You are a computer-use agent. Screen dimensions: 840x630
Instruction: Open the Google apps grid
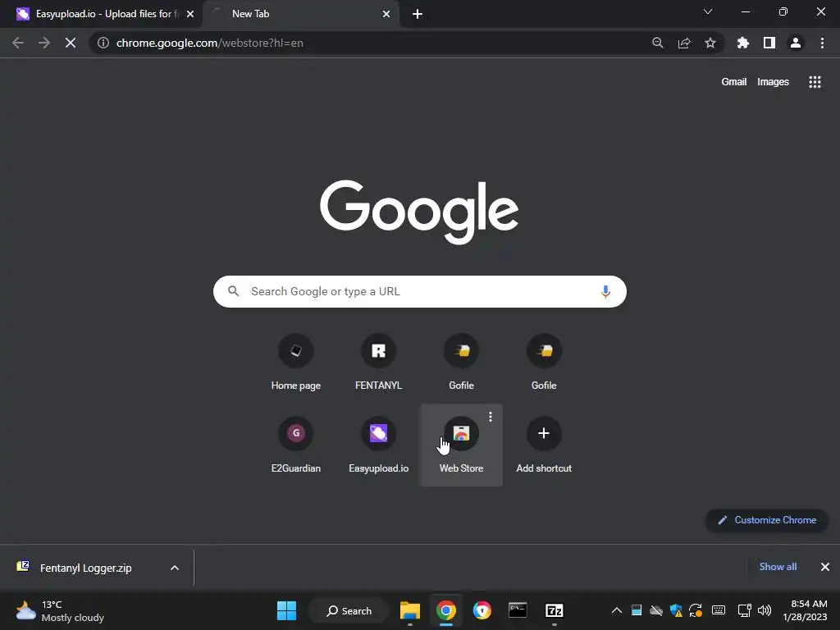(815, 82)
